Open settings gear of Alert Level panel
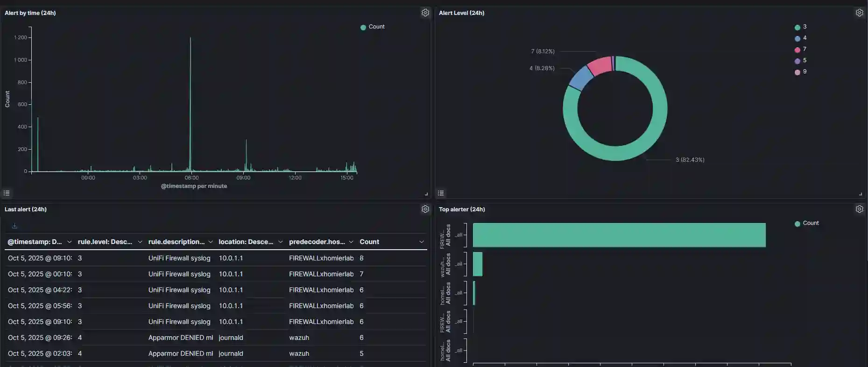Viewport: 868px width, 367px height. coord(859,13)
